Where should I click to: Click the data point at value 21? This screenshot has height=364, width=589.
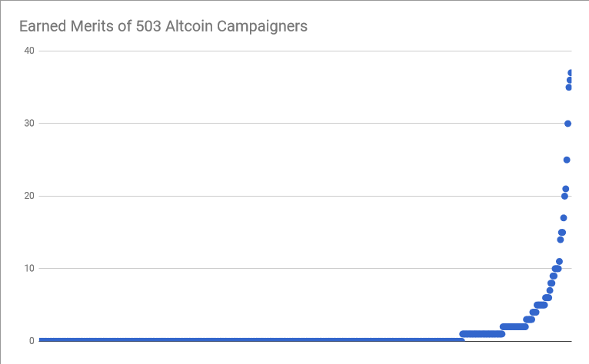tap(566, 189)
